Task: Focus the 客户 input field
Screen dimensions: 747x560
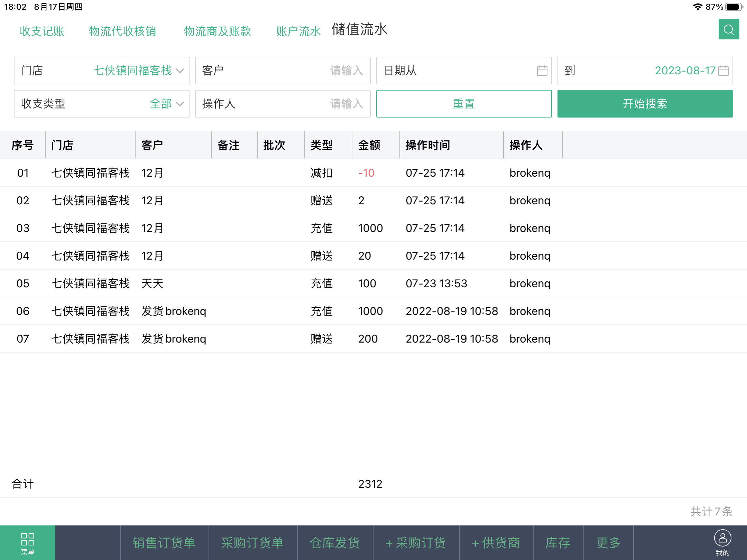Action: tap(283, 71)
